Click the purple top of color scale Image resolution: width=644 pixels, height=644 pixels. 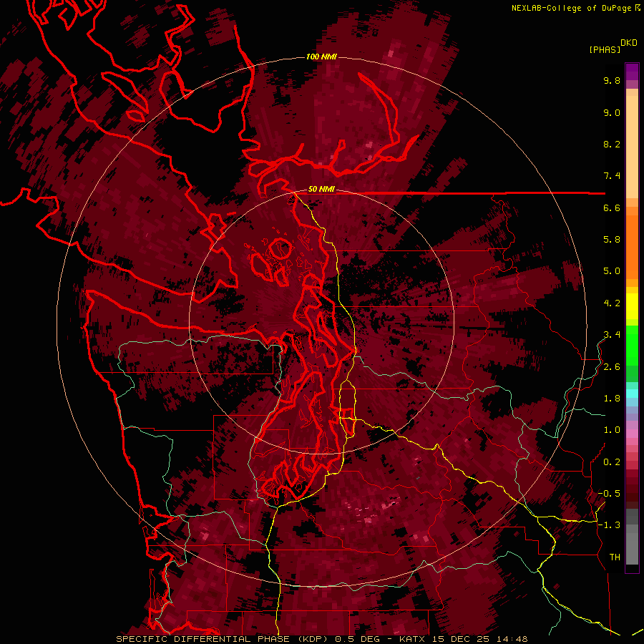632,72
